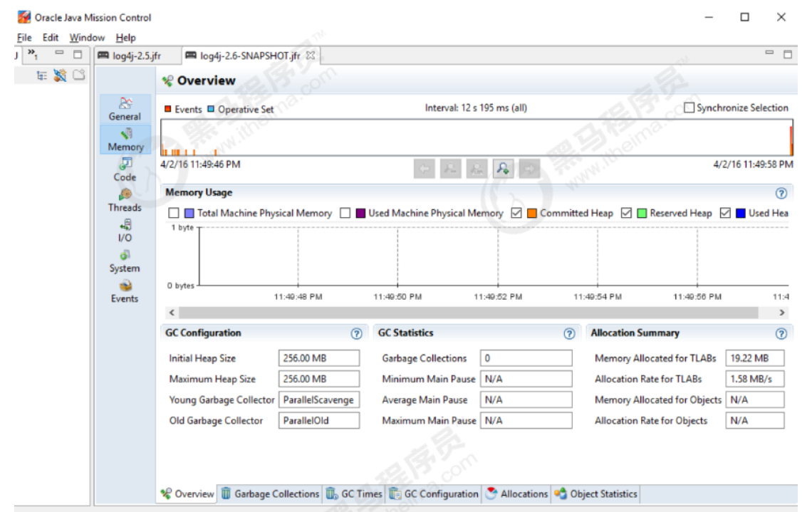Click the Initial Heap Size field
The height and width of the screenshot is (512, 812).
319,358
